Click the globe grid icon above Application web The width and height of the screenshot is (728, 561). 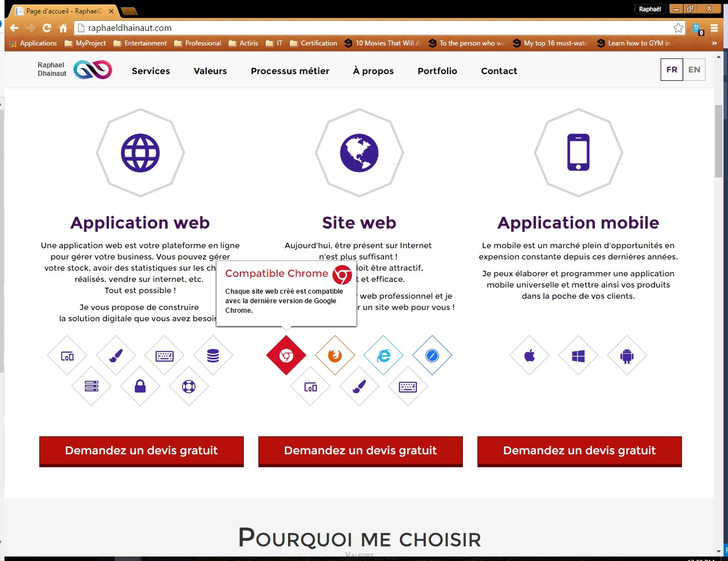coord(140,153)
